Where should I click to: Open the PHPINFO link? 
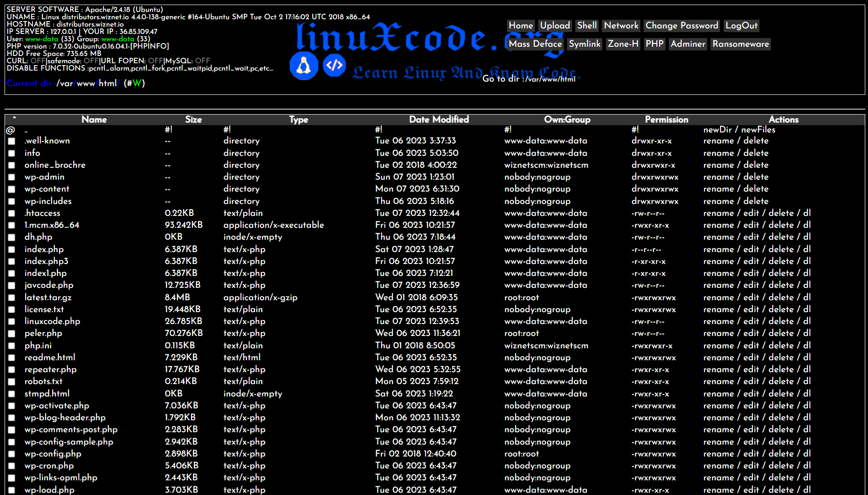[x=150, y=46]
